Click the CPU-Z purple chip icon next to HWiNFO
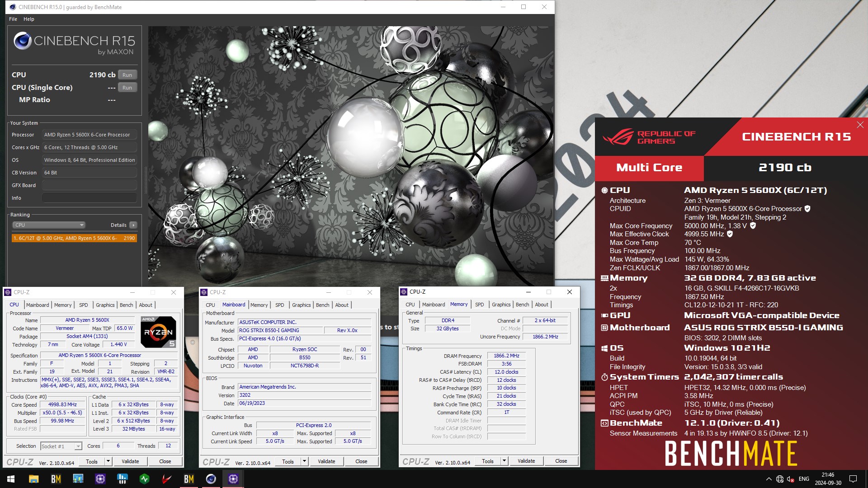Image resolution: width=868 pixels, height=488 pixels. pyautogui.click(x=100, y=479)
